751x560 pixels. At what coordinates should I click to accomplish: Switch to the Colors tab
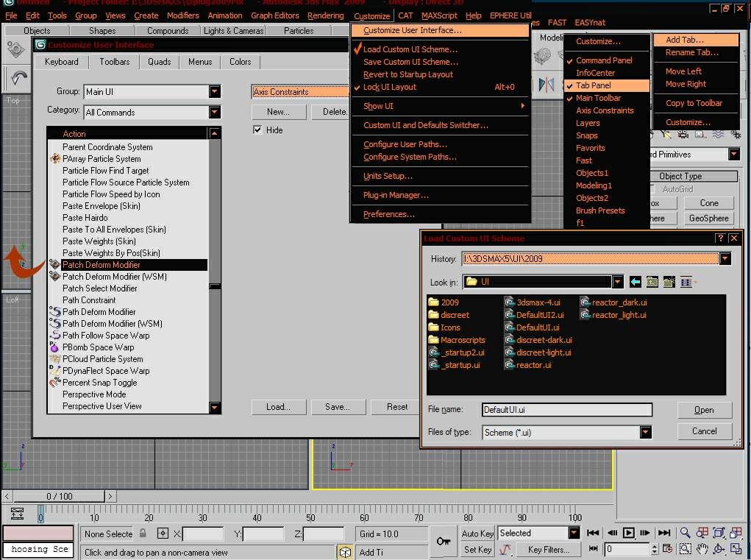point(240,62)
